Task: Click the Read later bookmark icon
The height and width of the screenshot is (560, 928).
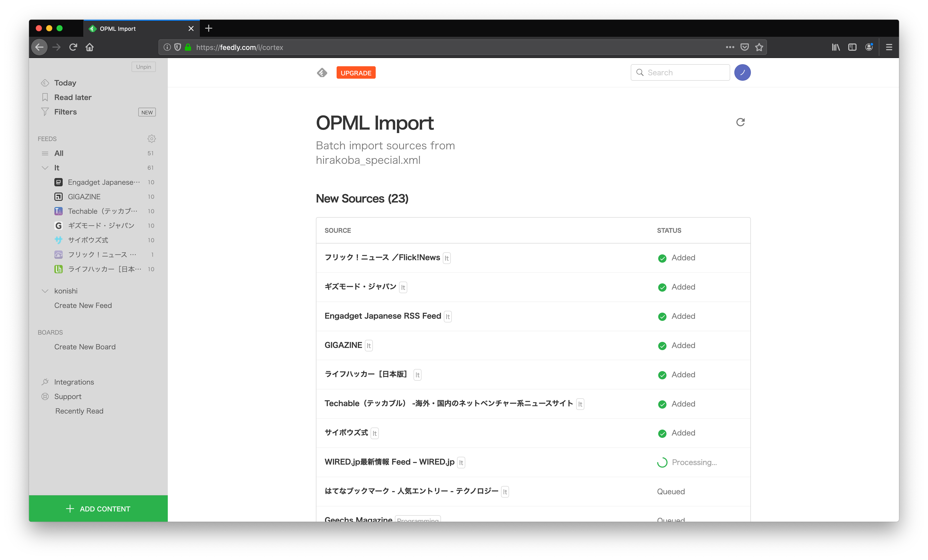Action: click(x=45, y=98)
